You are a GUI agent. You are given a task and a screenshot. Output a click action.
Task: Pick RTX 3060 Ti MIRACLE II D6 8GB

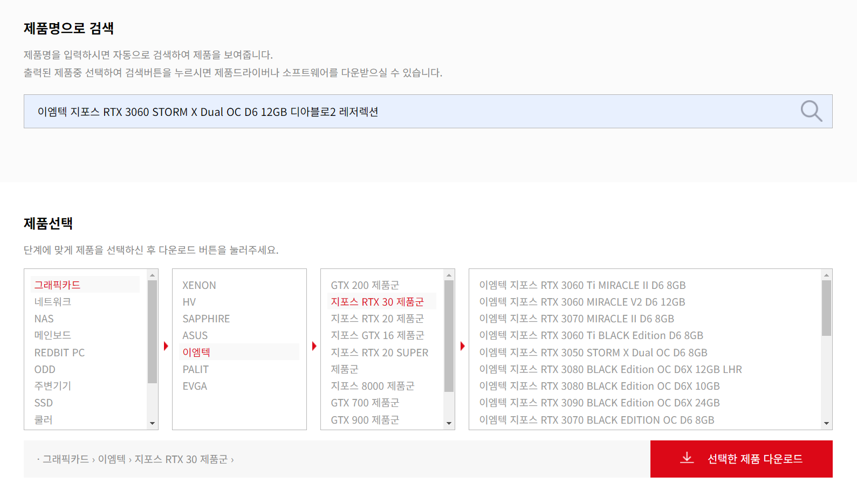pyautogui.click(x=582, y=285)
